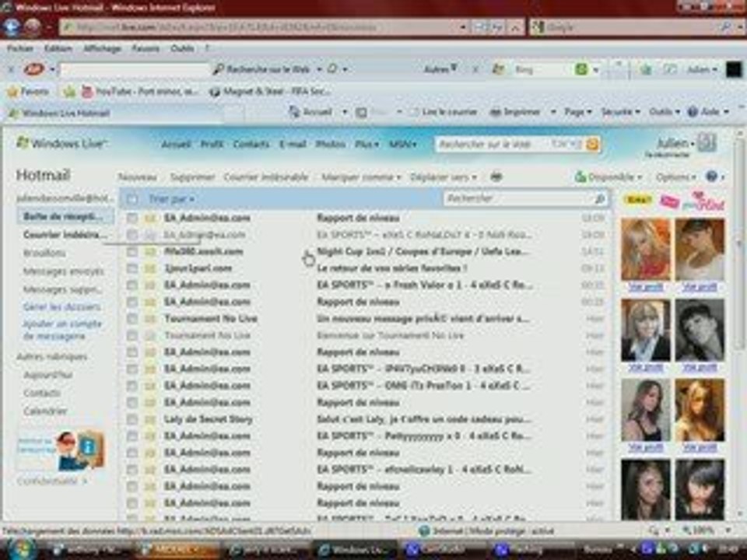Open the Trier par sort dropdown
The width and height of the screenshot is (747, 560).
pyautogui.click(x=171, y=199)
